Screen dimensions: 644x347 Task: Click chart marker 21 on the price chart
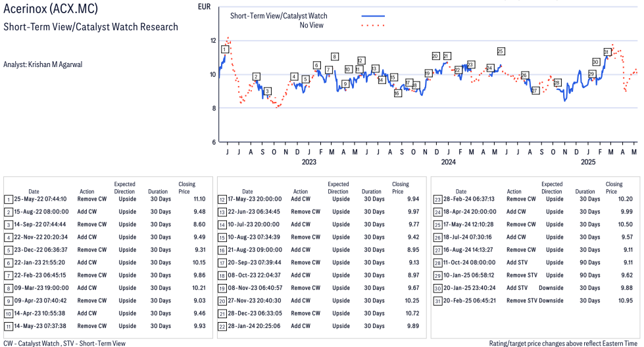point(447,56)
